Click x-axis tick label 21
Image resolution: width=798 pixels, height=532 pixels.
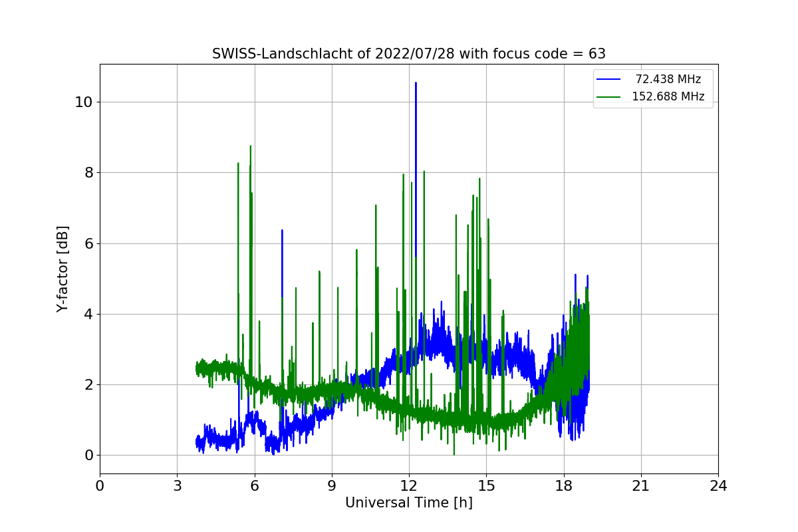(x=641, y=486)
